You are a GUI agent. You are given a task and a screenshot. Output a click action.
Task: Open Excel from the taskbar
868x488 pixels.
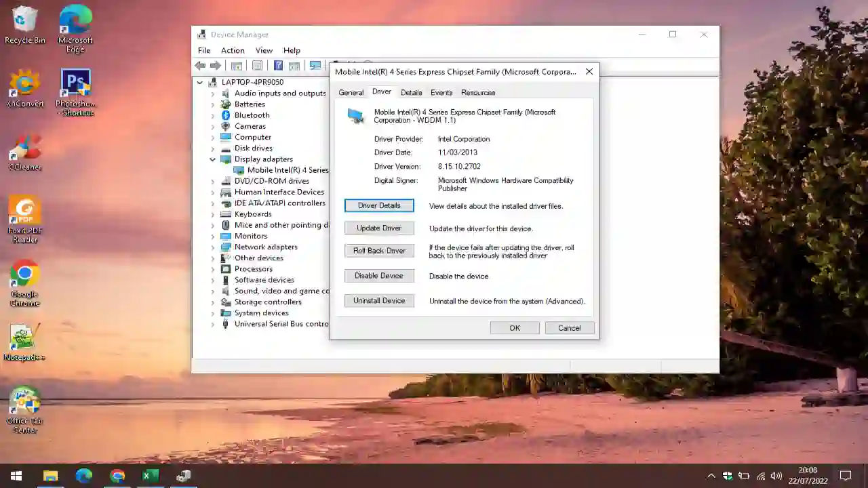click(x=150, y=476)
